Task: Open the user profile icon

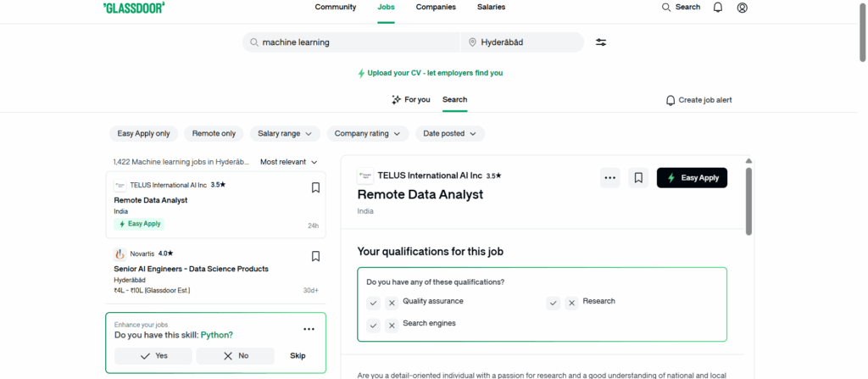Action: pyautogui.click(x=743, y=8)
